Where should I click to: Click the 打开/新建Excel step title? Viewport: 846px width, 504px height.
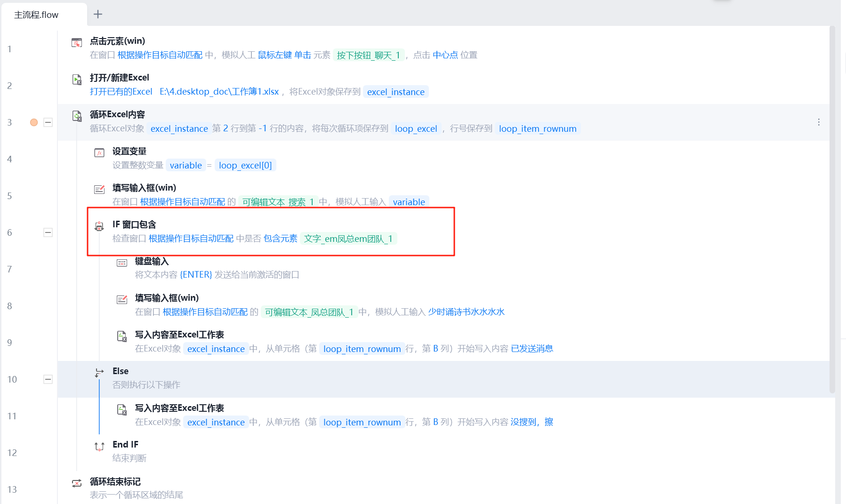coord(120,78)
